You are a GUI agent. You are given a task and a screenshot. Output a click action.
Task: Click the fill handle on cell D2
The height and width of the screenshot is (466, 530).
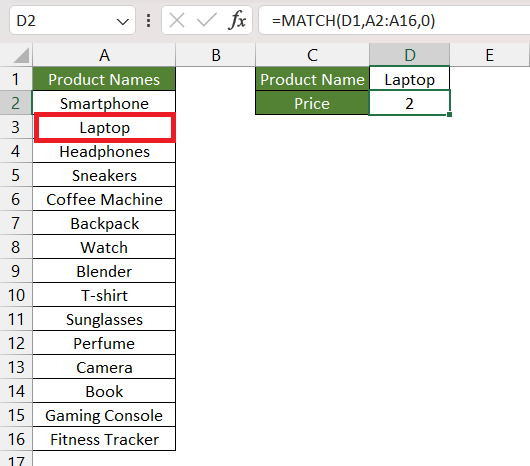449,115
